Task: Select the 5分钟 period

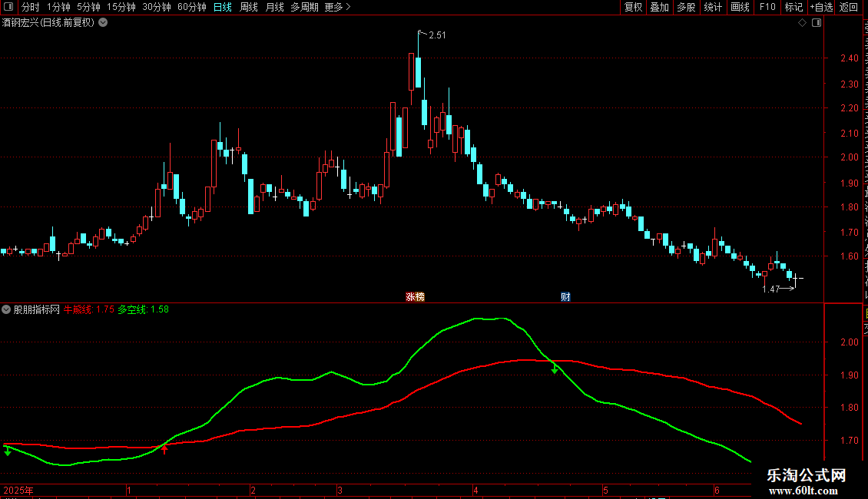Action: pyautogui.click(x=88, y=7)
